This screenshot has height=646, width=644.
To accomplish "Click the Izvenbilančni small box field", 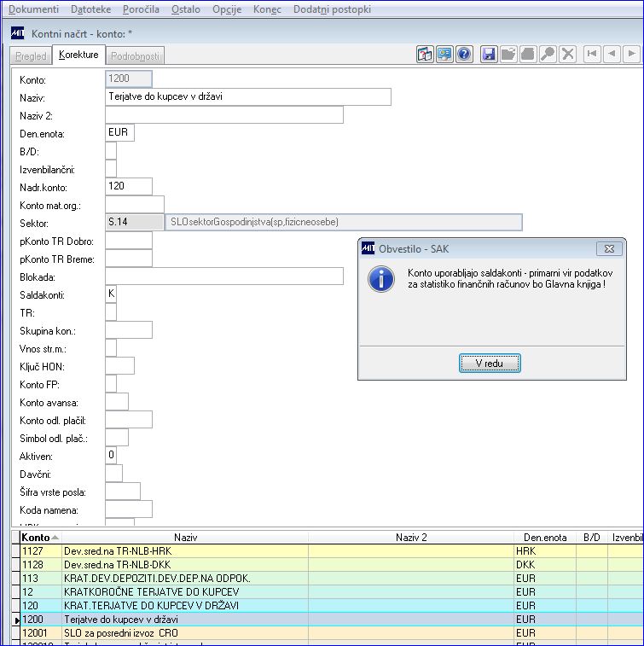I will pos(111,169).
